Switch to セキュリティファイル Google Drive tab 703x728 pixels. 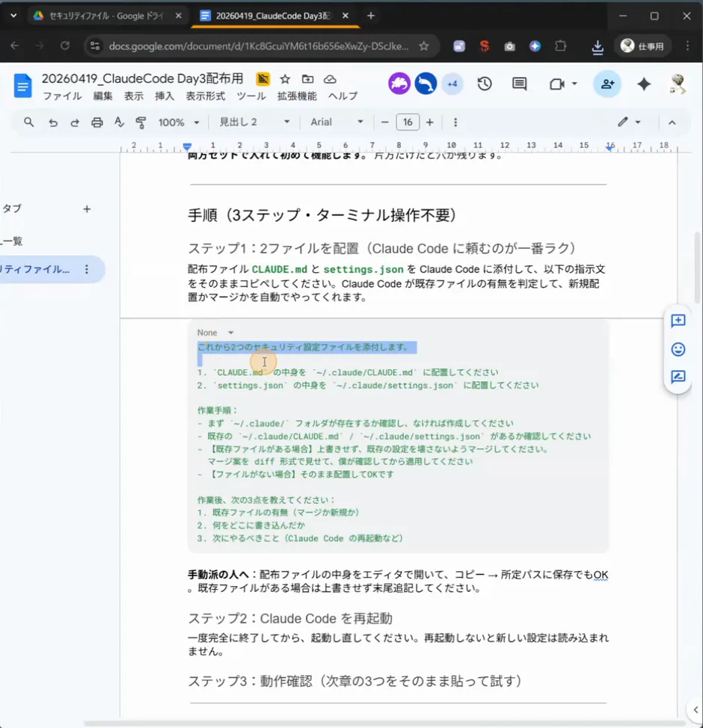[107, 16]
